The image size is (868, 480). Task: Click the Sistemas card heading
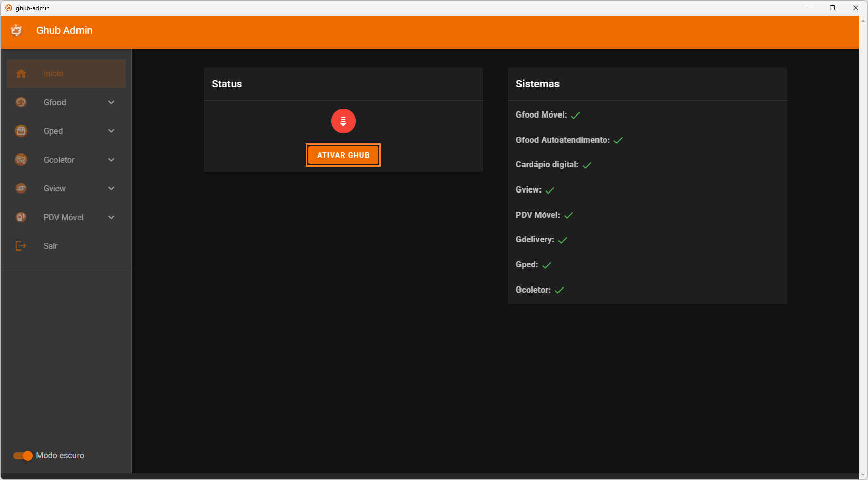pos(537,84)
